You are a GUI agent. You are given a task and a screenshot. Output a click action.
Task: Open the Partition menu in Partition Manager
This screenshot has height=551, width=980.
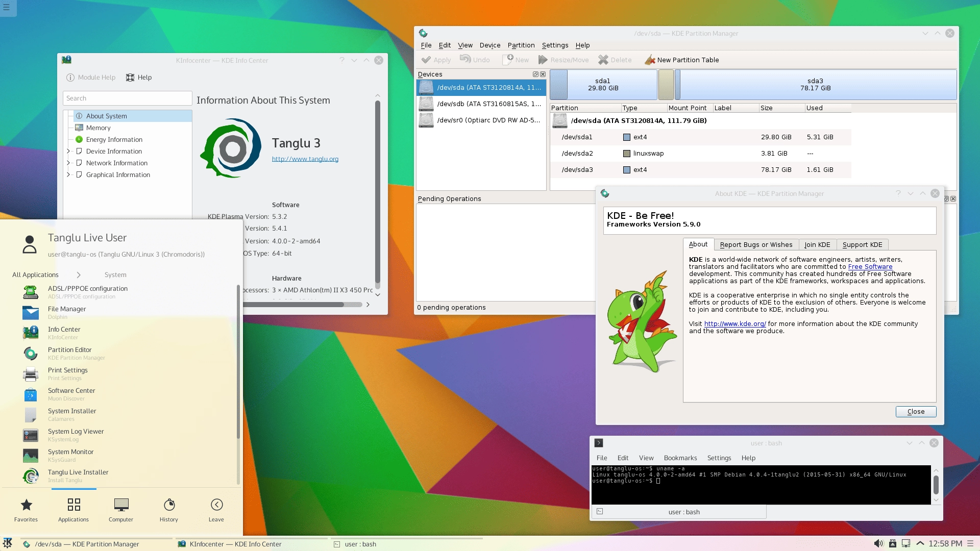coord(521,45)
